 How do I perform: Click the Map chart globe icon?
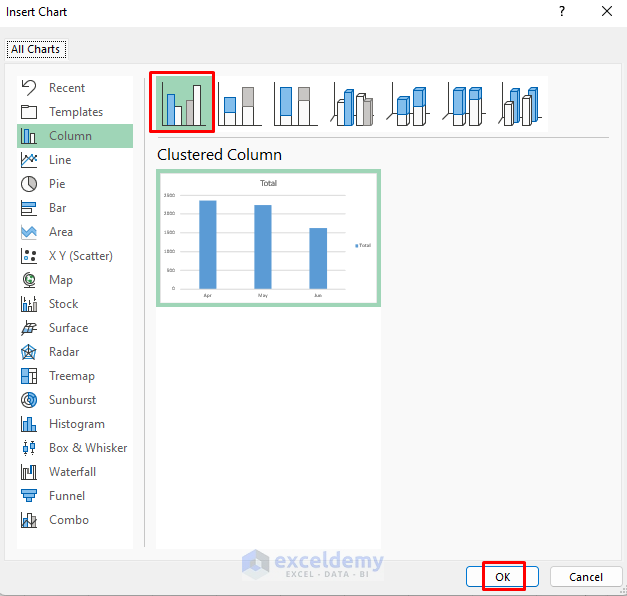coord(29,280)
